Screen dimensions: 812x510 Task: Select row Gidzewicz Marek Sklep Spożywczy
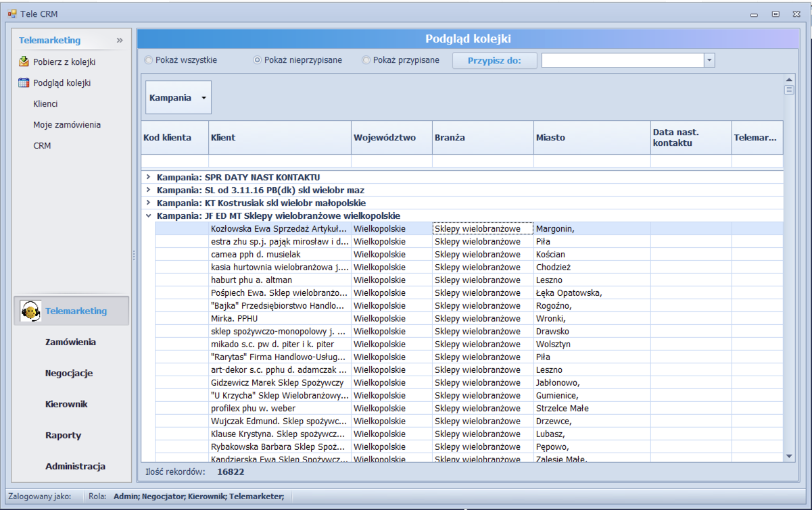pyautogui.click(x=469, y=383)
